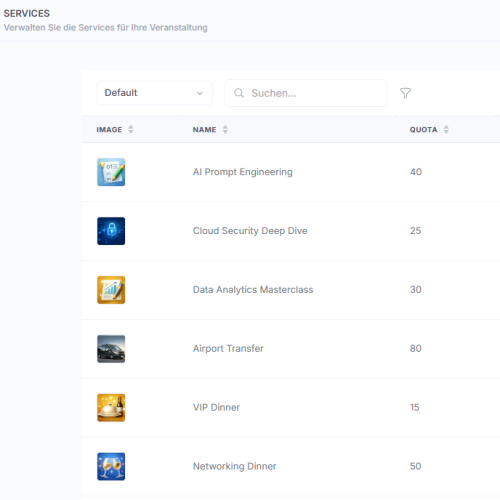Screen dimensions: 500x500
Task: Select the AI Prompt Engineering row name
Action: [x=242, y=172]
